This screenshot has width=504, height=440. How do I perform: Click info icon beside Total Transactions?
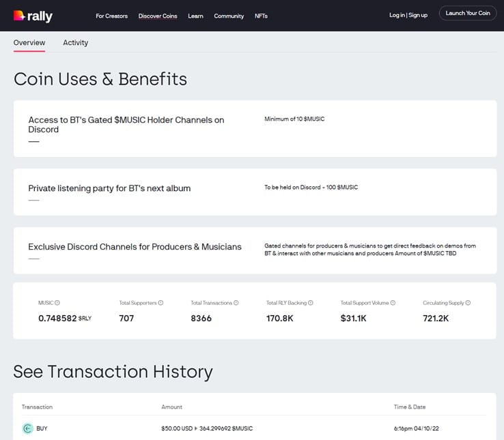237,303
